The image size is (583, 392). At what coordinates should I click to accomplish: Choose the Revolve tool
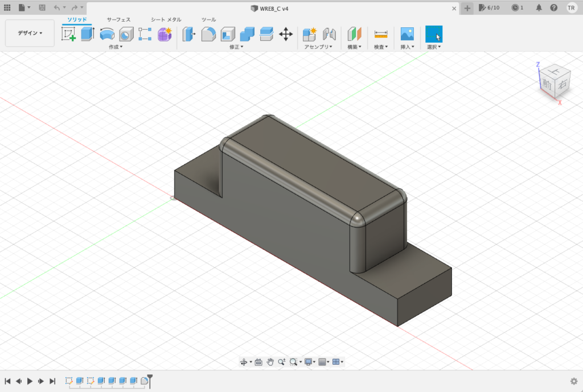[x=106, y=34]
